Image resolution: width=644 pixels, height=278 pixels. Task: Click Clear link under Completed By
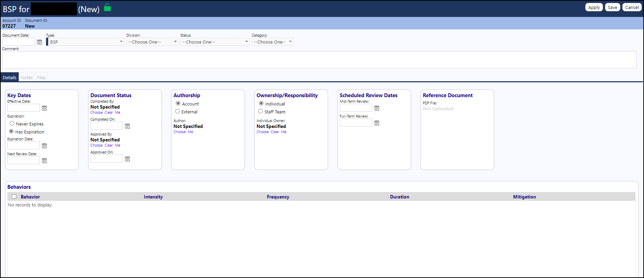click(109, 113)
